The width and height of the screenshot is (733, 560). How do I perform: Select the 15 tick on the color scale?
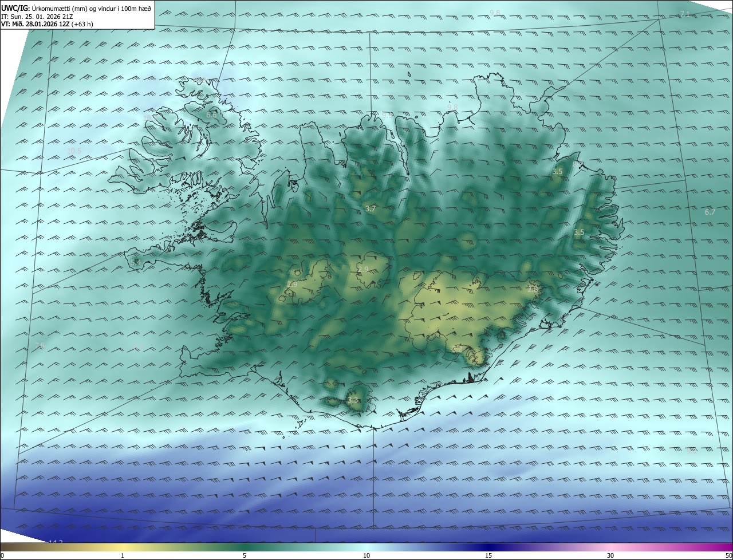[488, 555]
